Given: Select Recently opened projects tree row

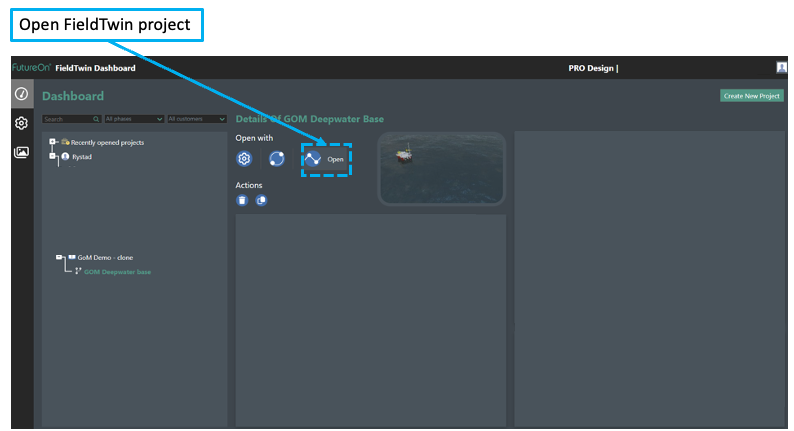Looking at the screenshot, I should 107,142.
